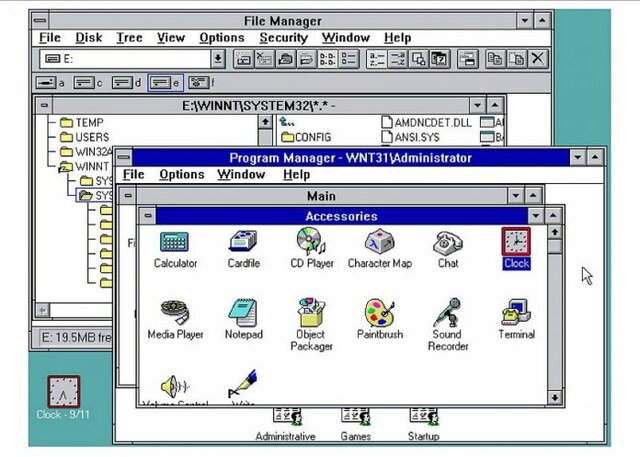Open Program Manager's Window menu

pos(241,175)
